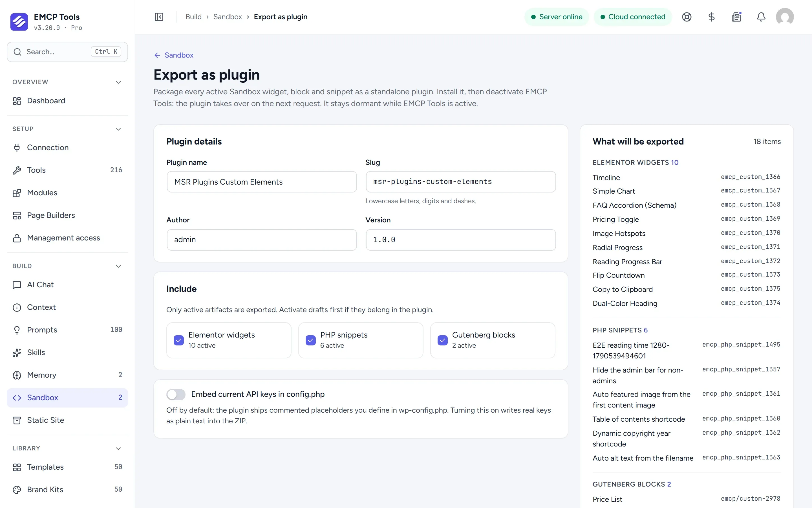Viewport: 812px width, 508px height.
Task: Open the notifications bell
Action: pos(761,17)
